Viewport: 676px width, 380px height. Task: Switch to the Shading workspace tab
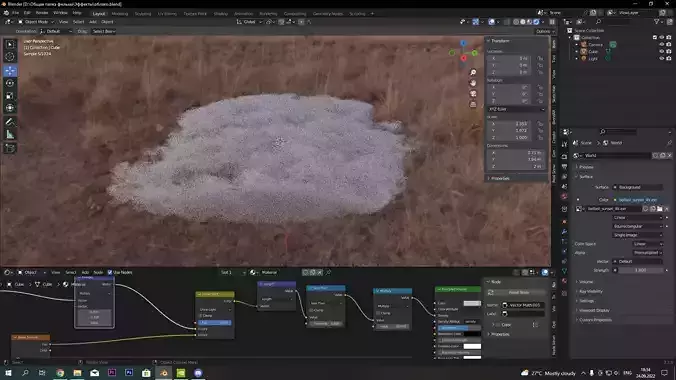click(221, 14)
